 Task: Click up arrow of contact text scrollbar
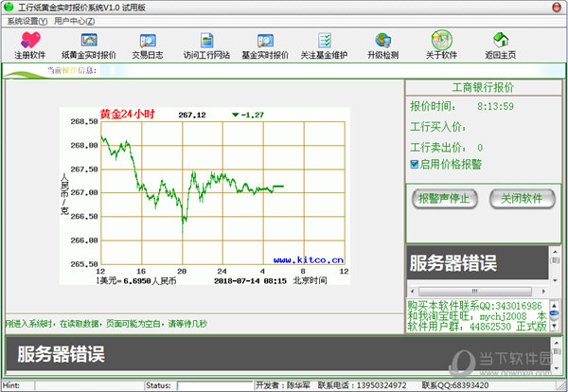(554, 305)
